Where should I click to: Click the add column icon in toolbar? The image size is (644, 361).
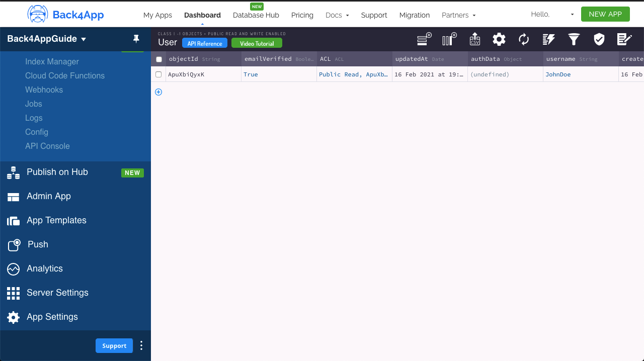tap(449, 39)
